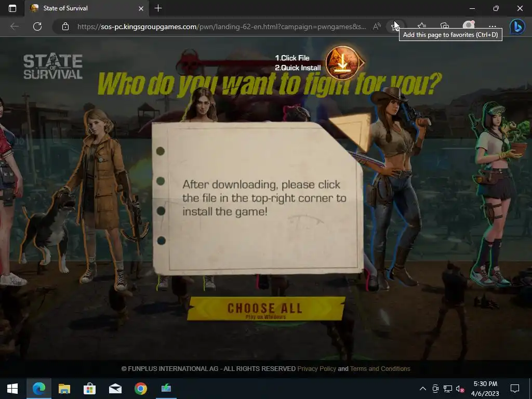The width and height of the screenshot is (532, 399).
Task: Open the Terms and Conditions link
Action: (x=380, y=369)
